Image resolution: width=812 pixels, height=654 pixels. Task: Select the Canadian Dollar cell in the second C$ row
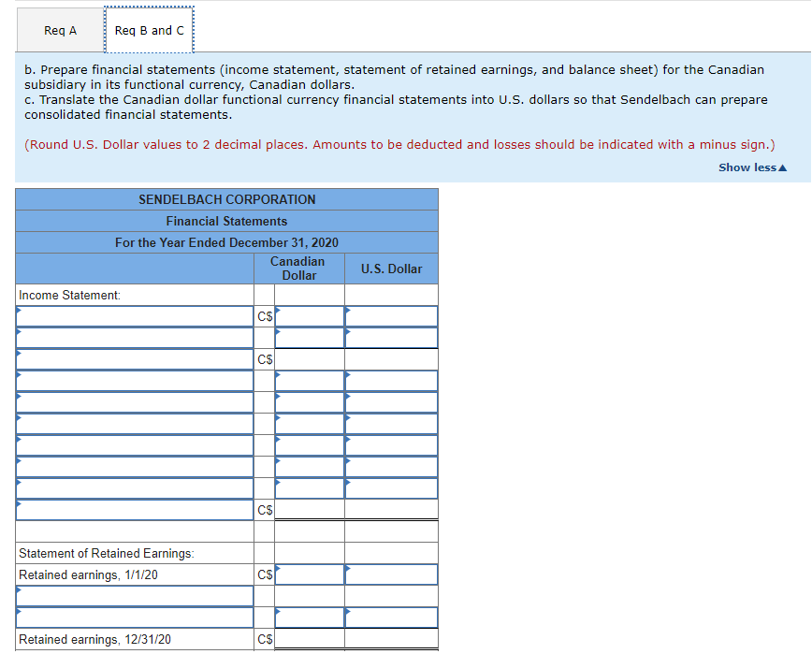[309, 358]
